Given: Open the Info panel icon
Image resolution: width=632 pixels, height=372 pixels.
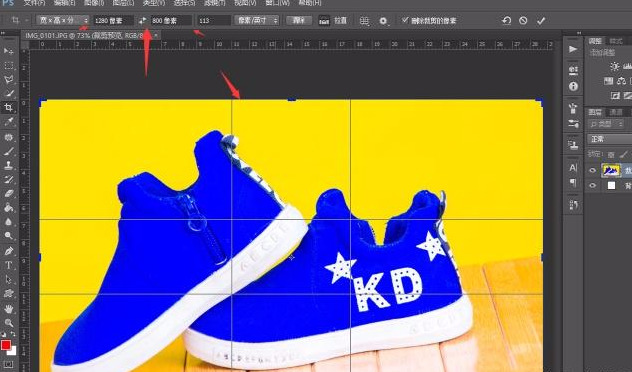Looking at the screenshot, I should point(573,86).
